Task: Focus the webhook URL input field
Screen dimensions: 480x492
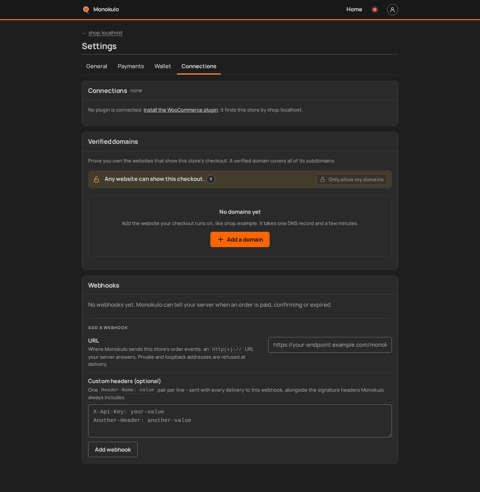Action: point(330,345)
